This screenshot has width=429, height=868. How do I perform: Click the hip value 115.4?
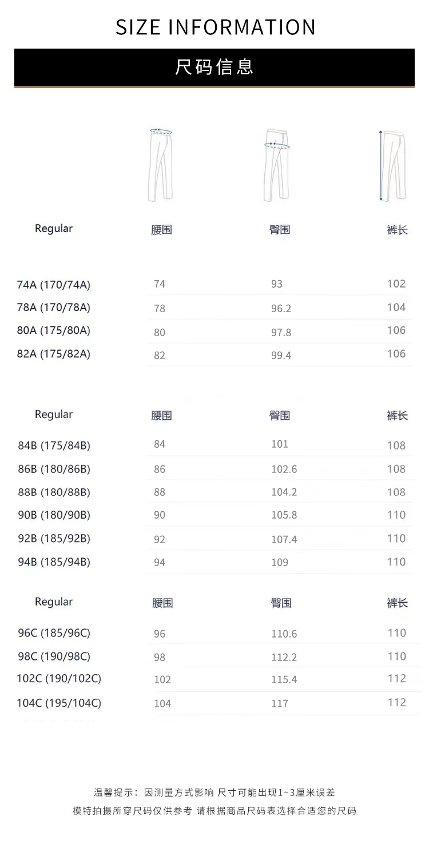[284, 680]
